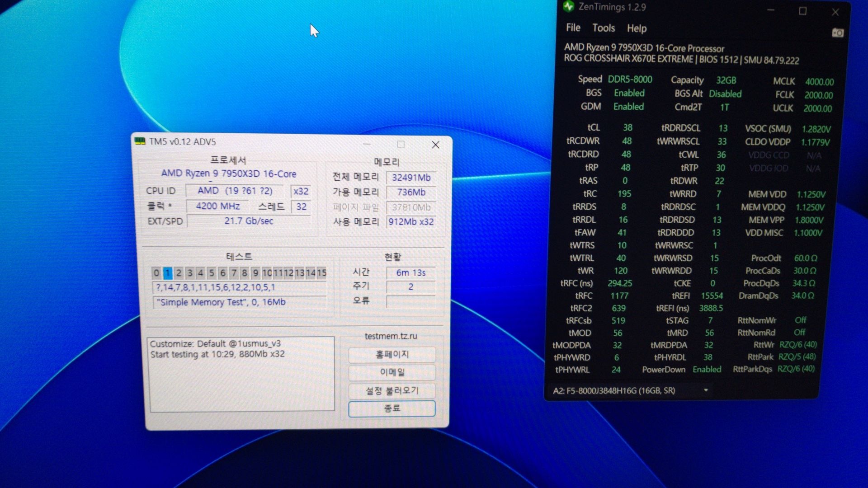Click the 주기 cycle count field

click(x=411, y=286)
